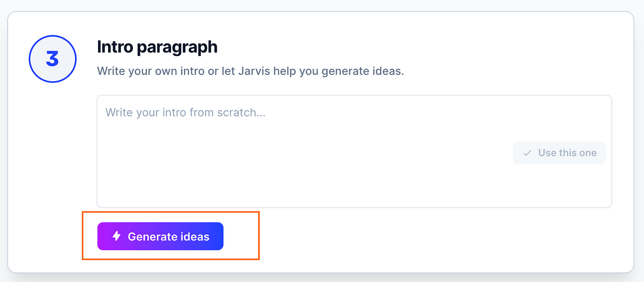Click the checkmark icon beside Use this one

point(528,153)
